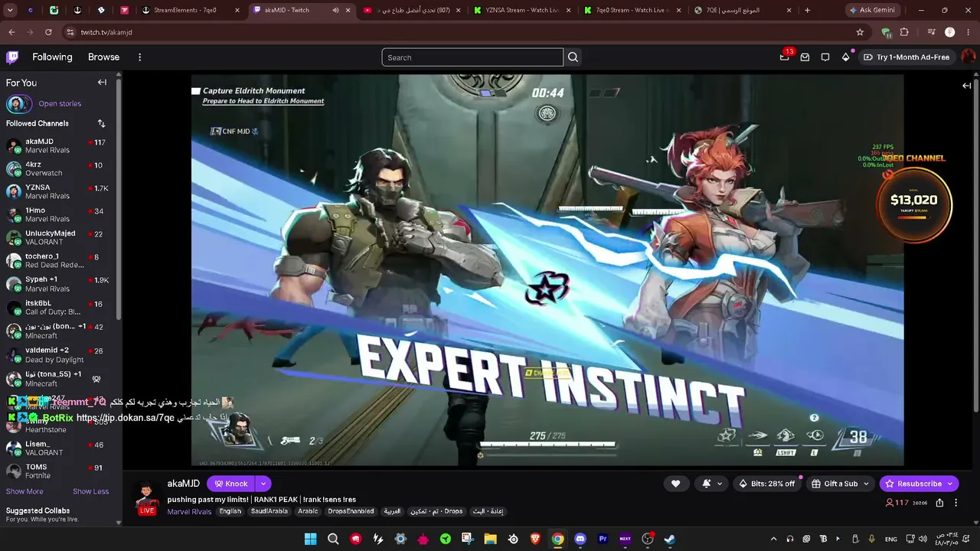Open the Whispers chat bubble icon
Image resolution: width=980 pixels, height=551 pixels.
[825, 57]
